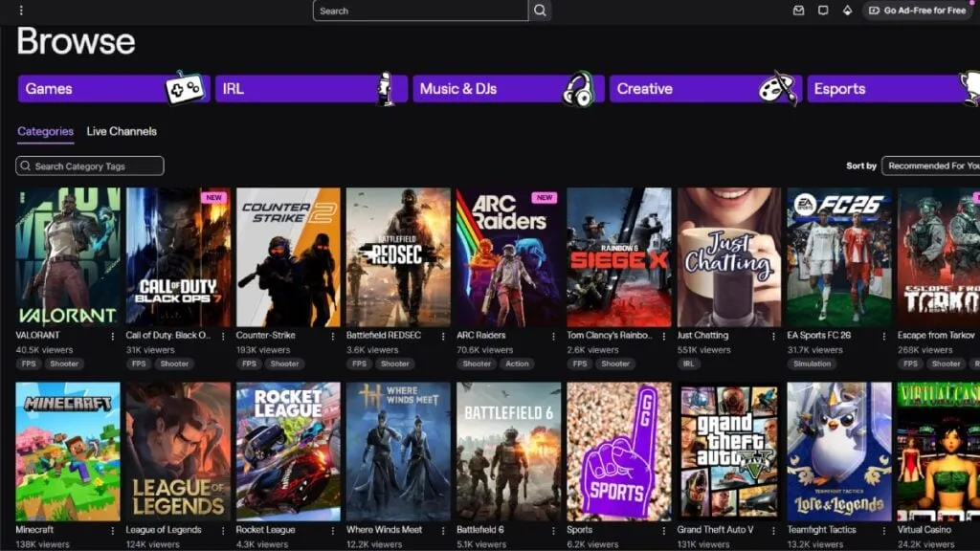Switch to the Live Channels tab
Image resolution: width=980 pixels, height=551 pixels.
[122, 131]
